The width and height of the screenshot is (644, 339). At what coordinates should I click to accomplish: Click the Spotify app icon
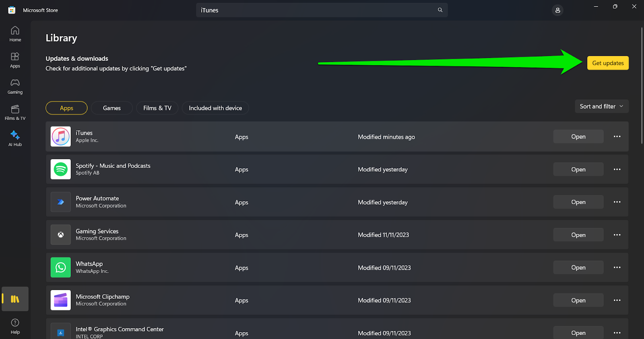coord(61,169)
